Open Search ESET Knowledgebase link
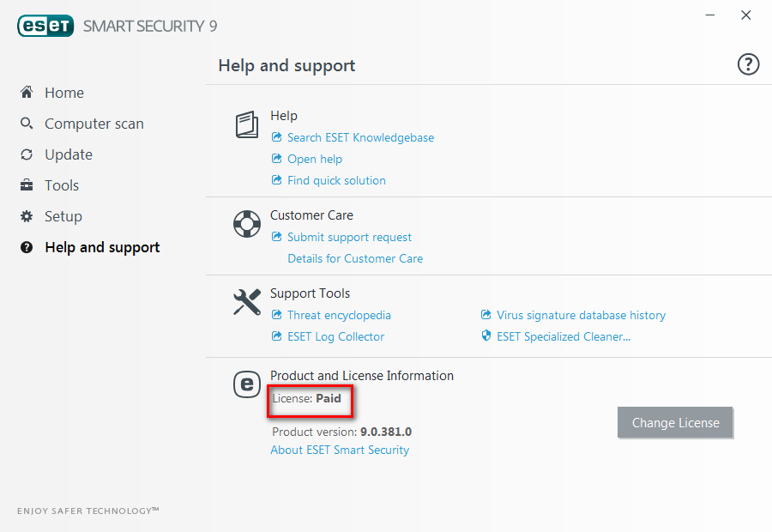This screenshot has width=772, height=532. (x=360, y=137)
